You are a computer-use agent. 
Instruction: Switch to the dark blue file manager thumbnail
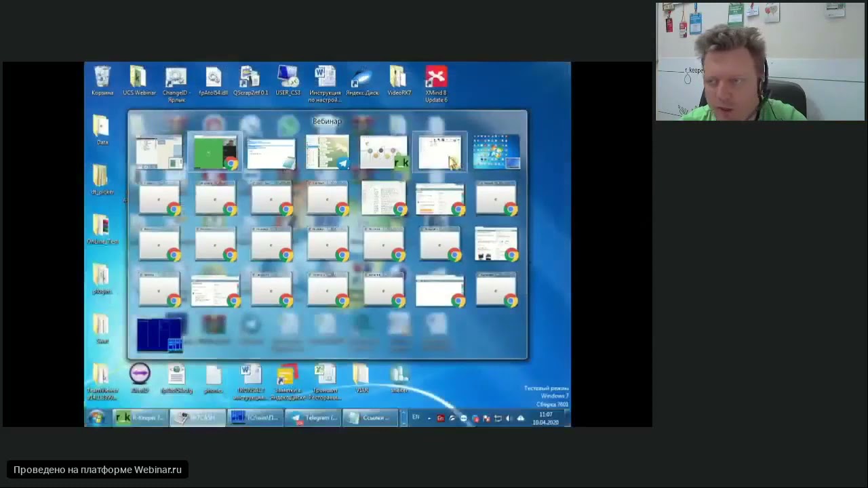click(159, 335)
